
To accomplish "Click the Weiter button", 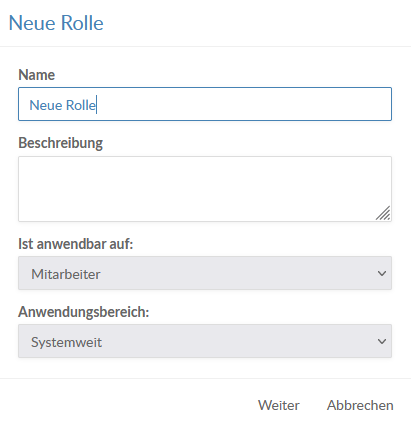I will coord(279,405).
